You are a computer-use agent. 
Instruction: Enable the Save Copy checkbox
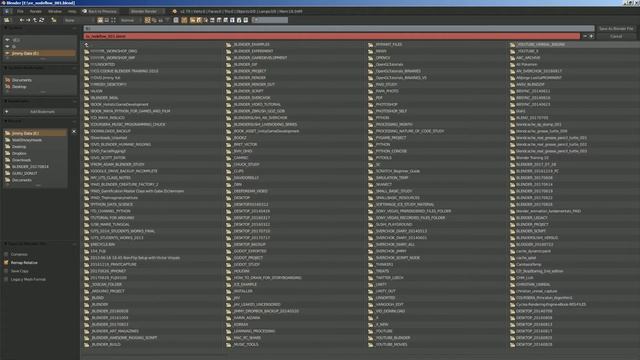(x=6, y=271)
